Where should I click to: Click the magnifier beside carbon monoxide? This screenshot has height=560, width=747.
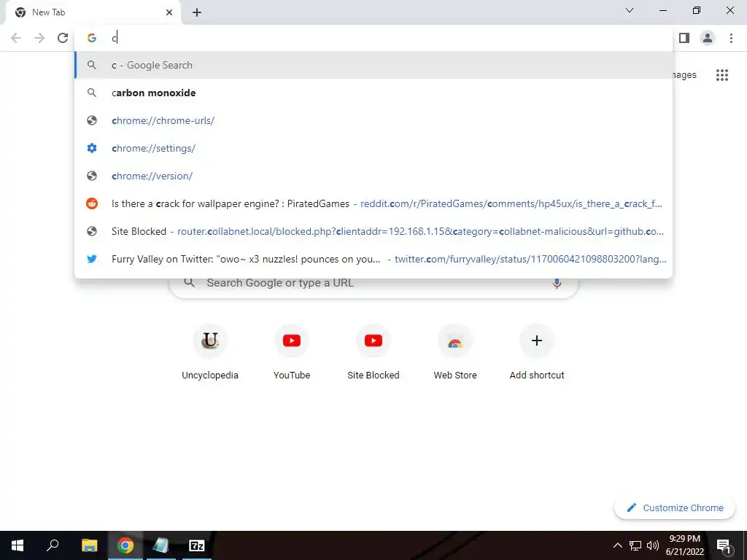tap(92, 93)
